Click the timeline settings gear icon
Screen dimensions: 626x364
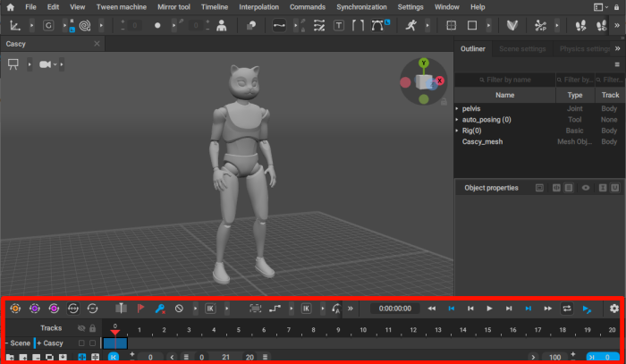[x=613, y=309]
